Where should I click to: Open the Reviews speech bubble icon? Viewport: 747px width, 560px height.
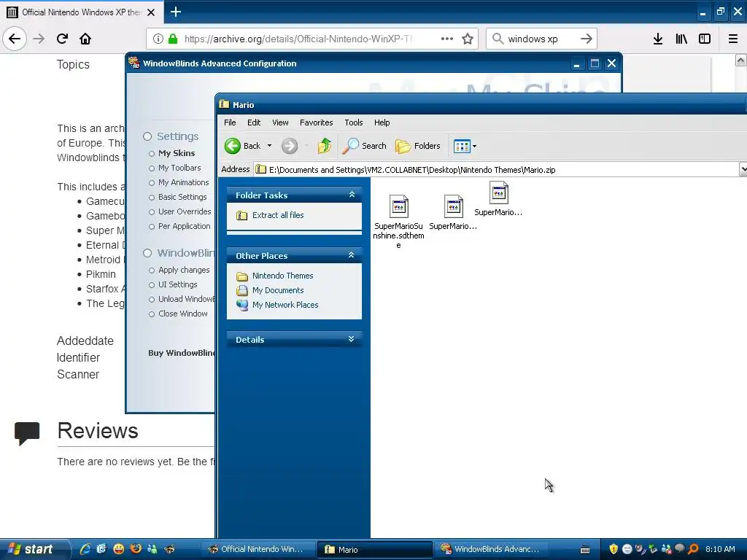(x=27, y=433)
